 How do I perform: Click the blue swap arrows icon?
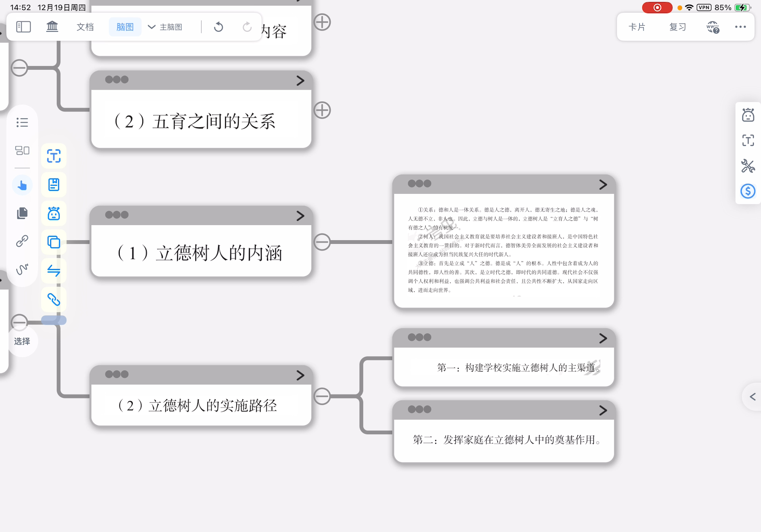pyautogui.click(x=54, y=270)
